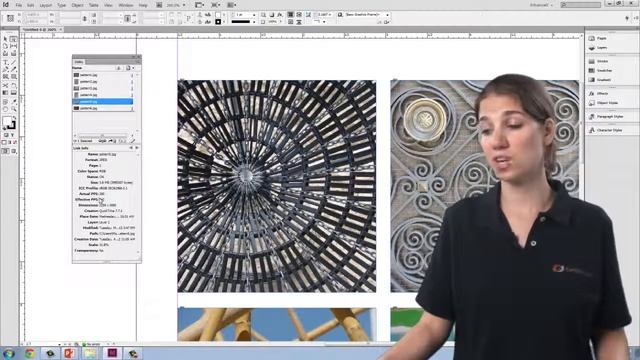The height and width of the screenshot is (360, 640).
Task: Open the Advanced workspace switcher
Action: pos(542,5)
